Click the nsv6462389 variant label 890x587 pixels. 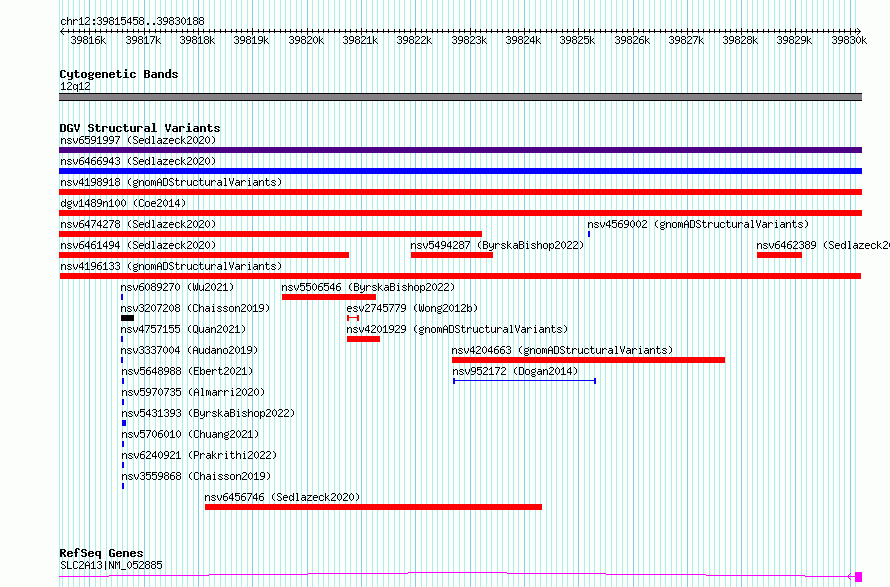coord(823,245)
